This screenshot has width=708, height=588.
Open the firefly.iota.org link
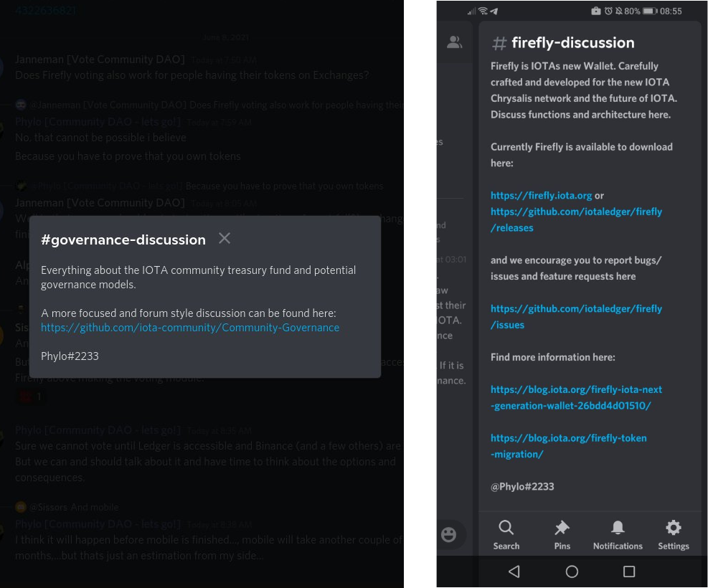click(x=541, y=195)
